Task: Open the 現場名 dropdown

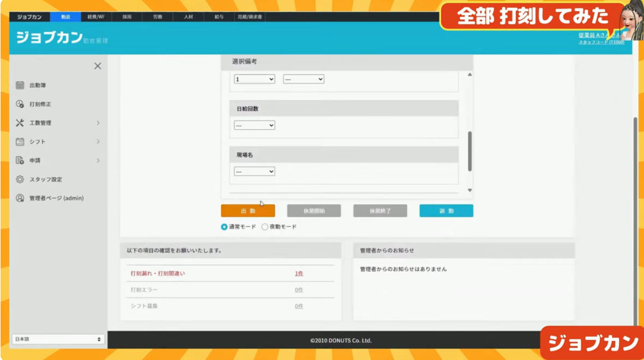Action: [x=254, y=172]
